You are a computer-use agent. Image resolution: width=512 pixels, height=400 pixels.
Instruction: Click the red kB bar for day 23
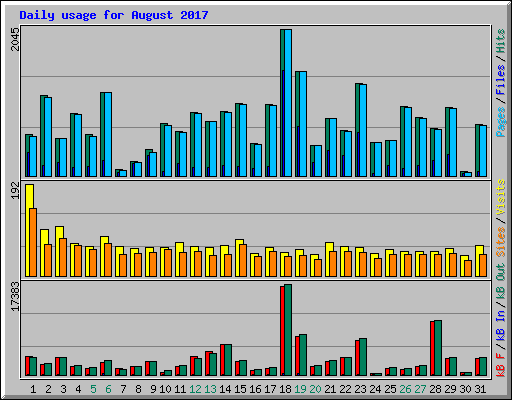(x=357, y=358)
